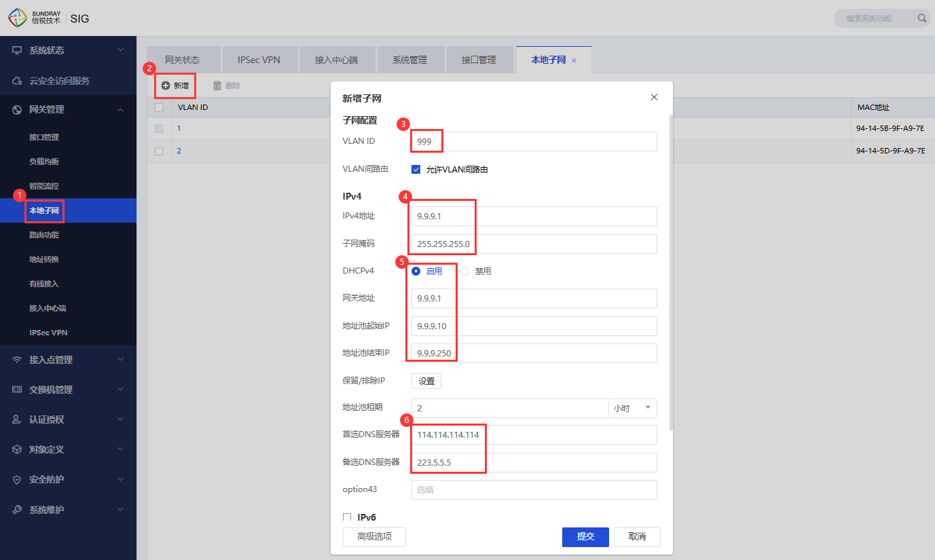Click the 云安全访问服务 cloud icon

(x=17, y=81)
